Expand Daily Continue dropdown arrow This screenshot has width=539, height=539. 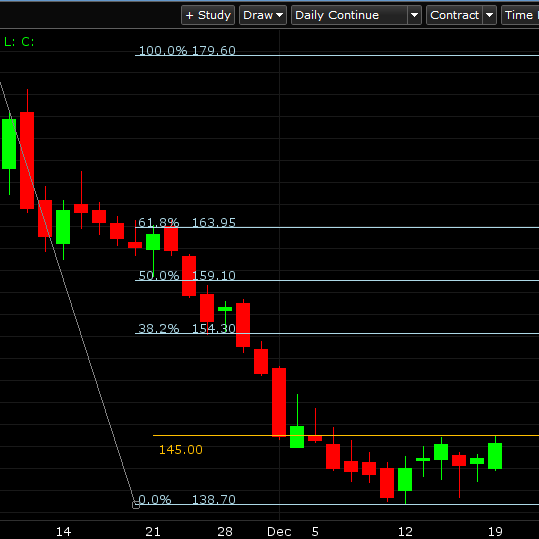click(415, 15)
